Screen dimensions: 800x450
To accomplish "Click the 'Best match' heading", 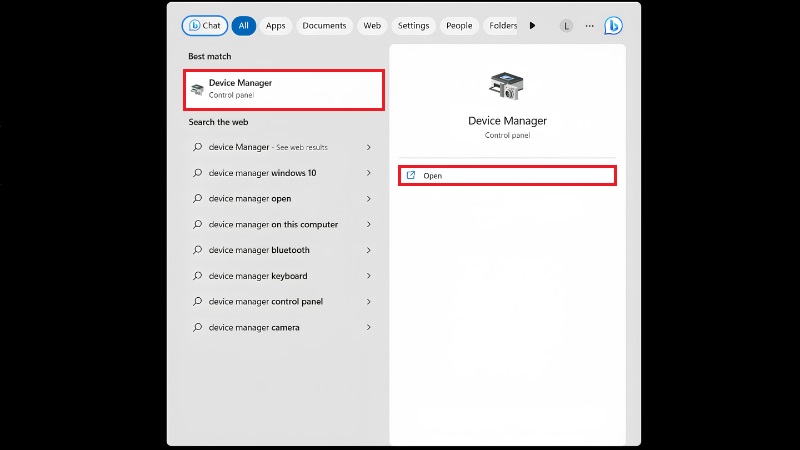I will pos(210,56).
